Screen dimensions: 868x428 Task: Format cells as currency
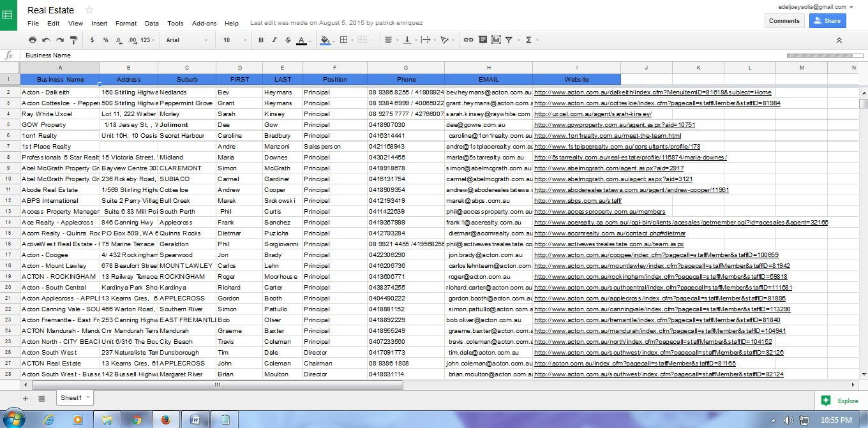[93, 40]
